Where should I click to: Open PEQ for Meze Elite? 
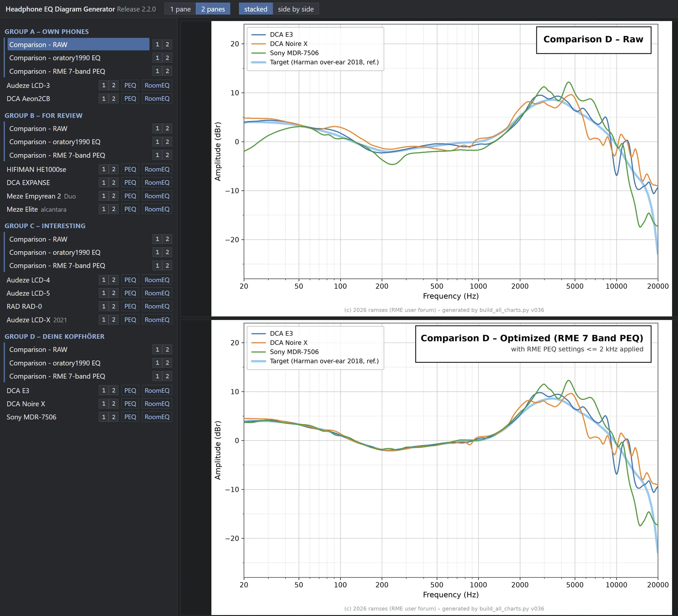130,209
